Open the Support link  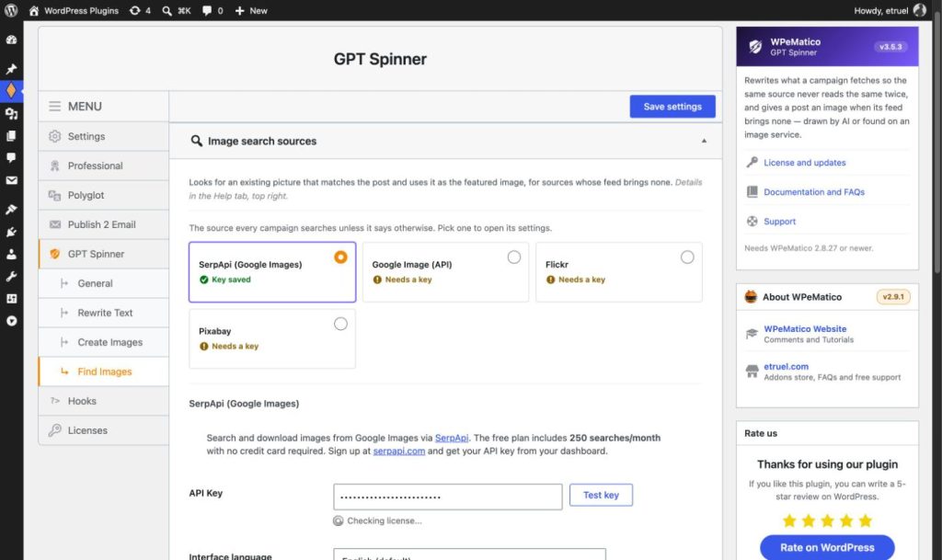[x=779, y=221]
